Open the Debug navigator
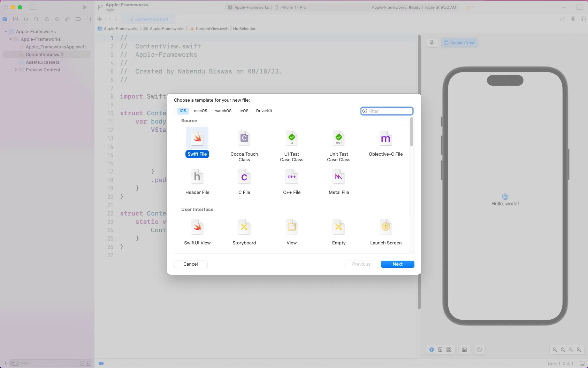The height and width of the screenshot is (368, 588). (x=68, y=19)
